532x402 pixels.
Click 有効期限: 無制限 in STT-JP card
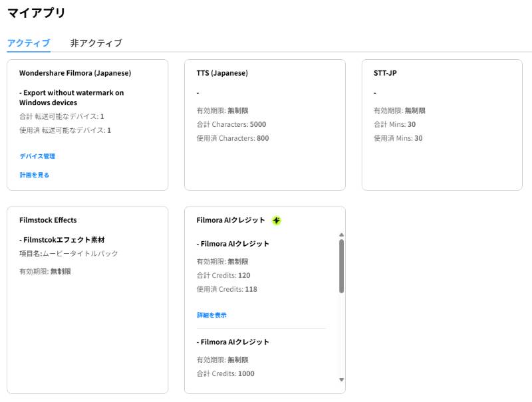point(400,110)
